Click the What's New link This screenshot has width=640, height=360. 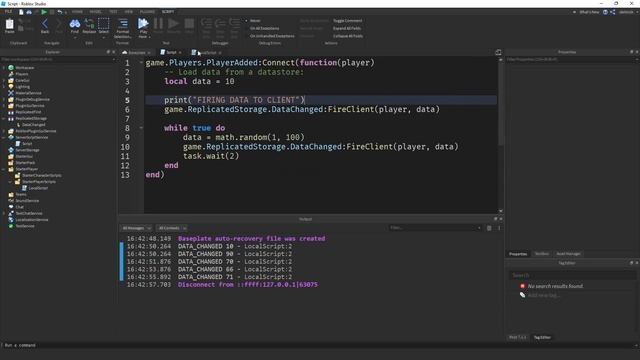click(x=589, y=12)
